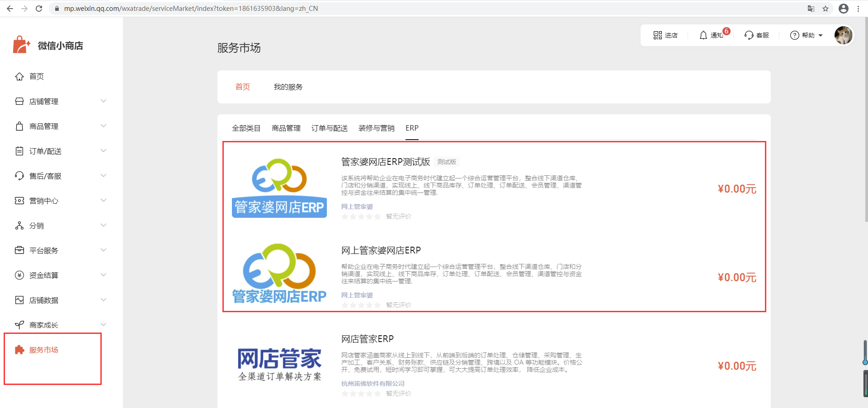
Task: Click the 网店管家 logo thumbnail
Action: tap(279, 364)
